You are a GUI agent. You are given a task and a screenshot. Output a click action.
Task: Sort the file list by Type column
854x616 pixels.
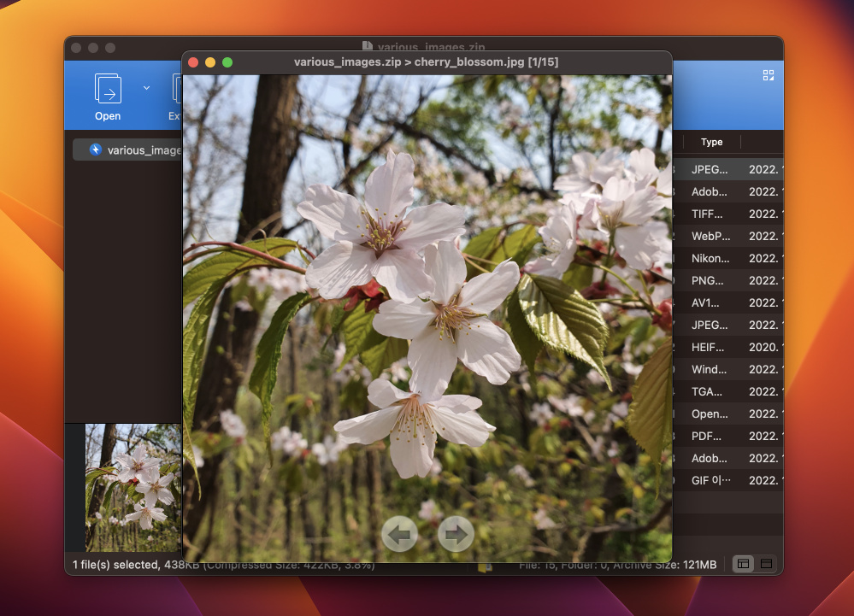point(711,142)
